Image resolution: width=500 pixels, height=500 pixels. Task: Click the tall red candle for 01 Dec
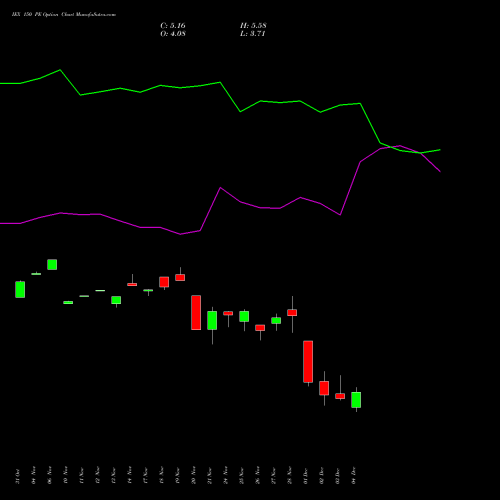pyautogui.click(x=308, y=362)
